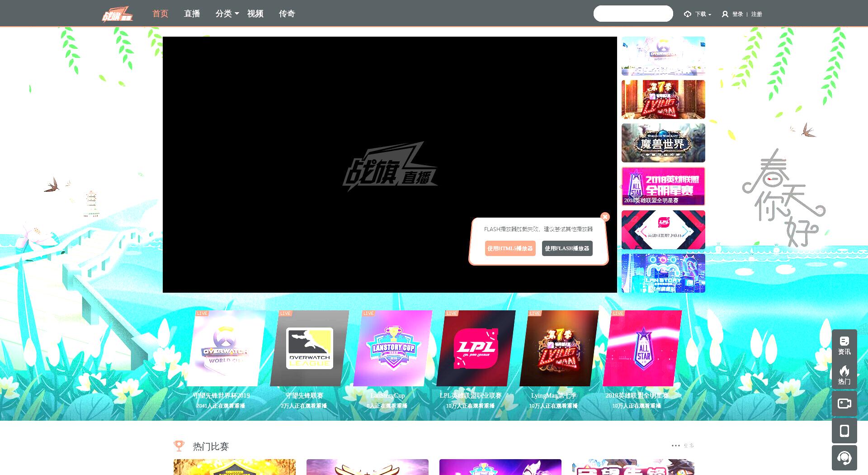Open All Star live card
Viewport: 868px width, 475px height.
tap(642, 348)
